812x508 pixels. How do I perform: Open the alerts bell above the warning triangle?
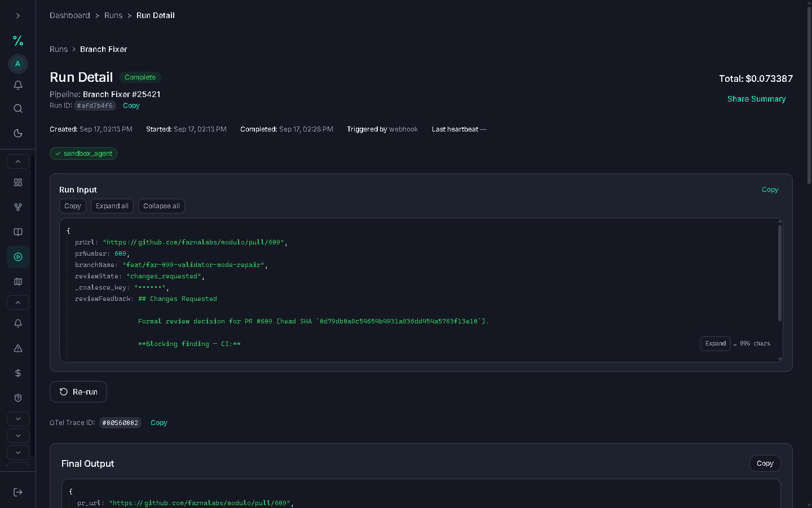click(18, 323)
